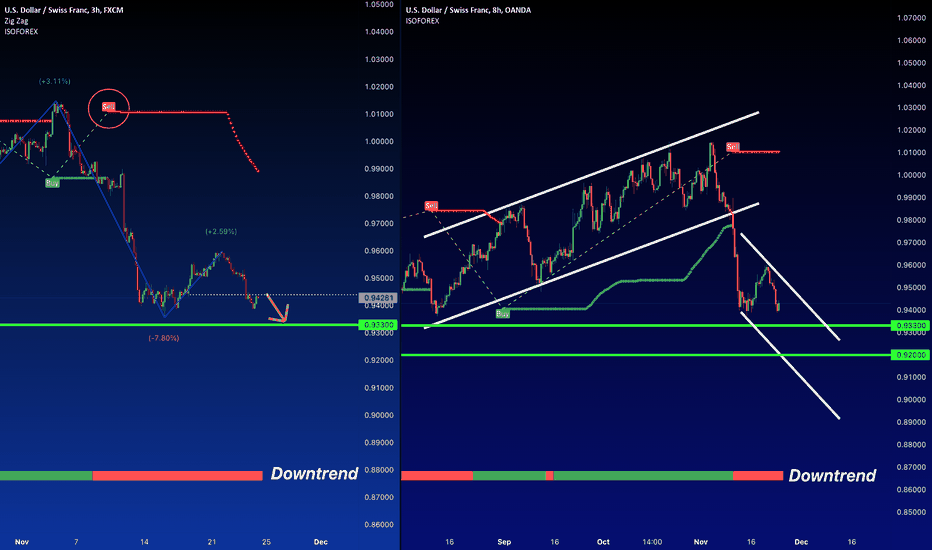Click the Nov label on 3h time axis
Screen dimensions: 932x550
pyautogui.click(x=21, y=542)
